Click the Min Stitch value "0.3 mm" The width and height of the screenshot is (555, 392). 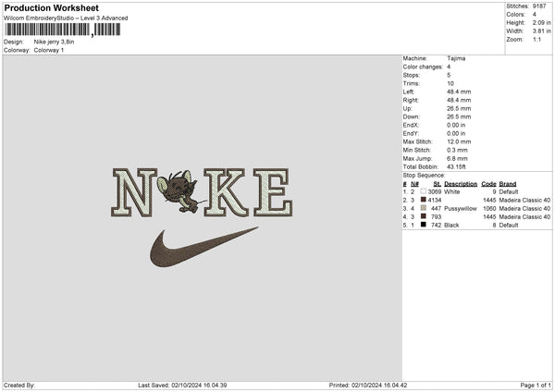457,150
